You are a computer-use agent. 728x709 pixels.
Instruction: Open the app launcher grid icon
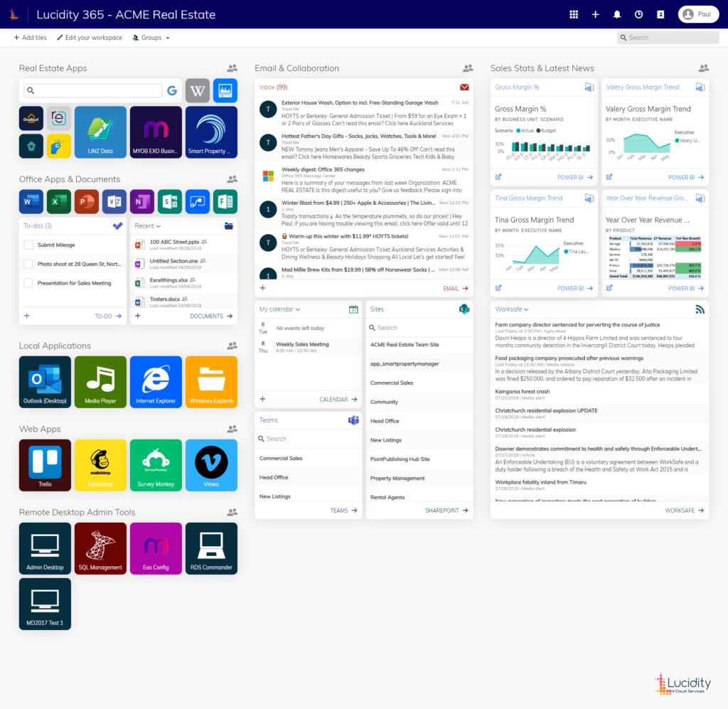click(574, 14)
